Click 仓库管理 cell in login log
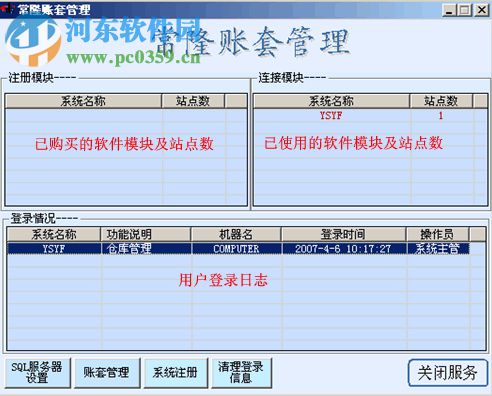 coord(146,249)
